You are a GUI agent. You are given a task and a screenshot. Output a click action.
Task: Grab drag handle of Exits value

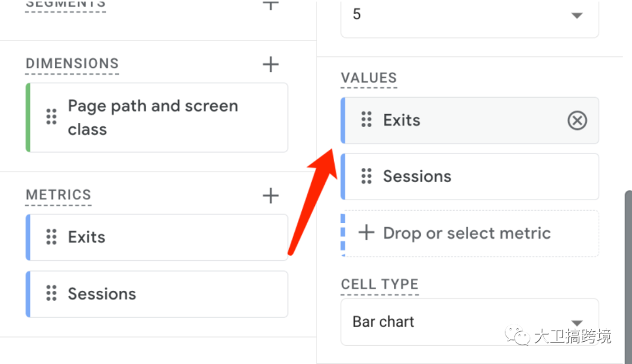(x=367, y=120)
